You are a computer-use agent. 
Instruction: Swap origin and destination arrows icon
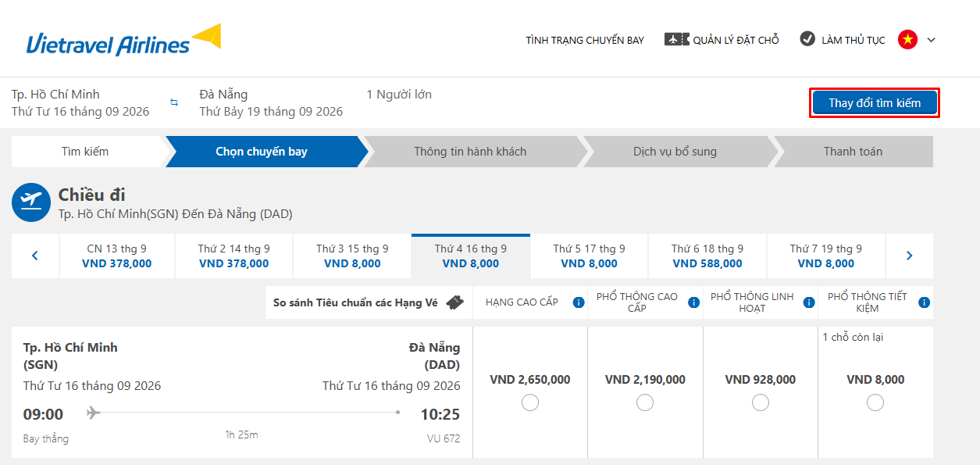pos(174,102)
